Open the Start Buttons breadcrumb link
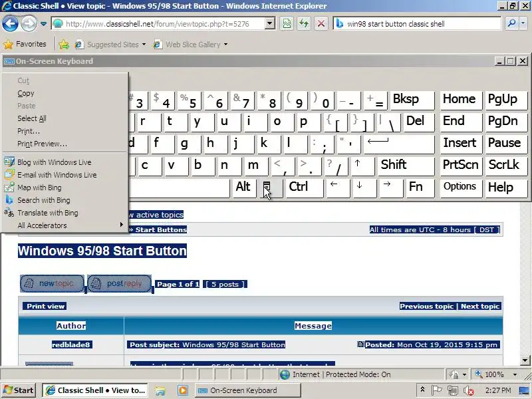Screen dimensions: 532x399 tap(161, 229)
